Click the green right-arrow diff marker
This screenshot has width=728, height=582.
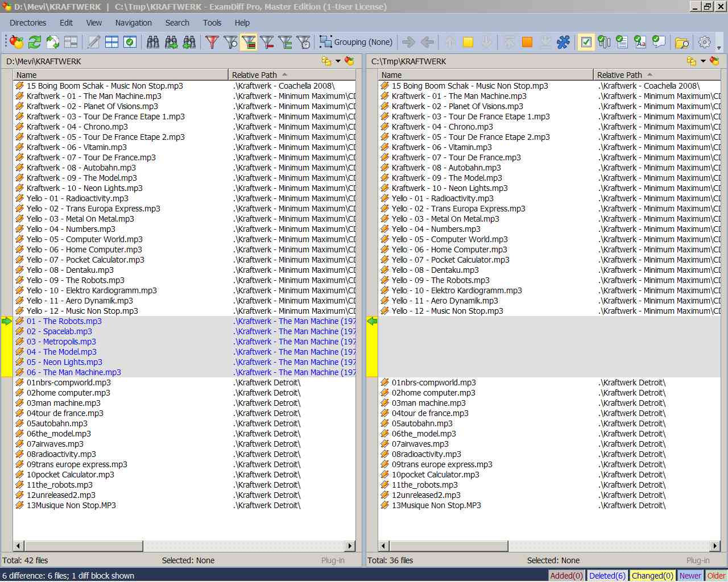tap(7, 321)
